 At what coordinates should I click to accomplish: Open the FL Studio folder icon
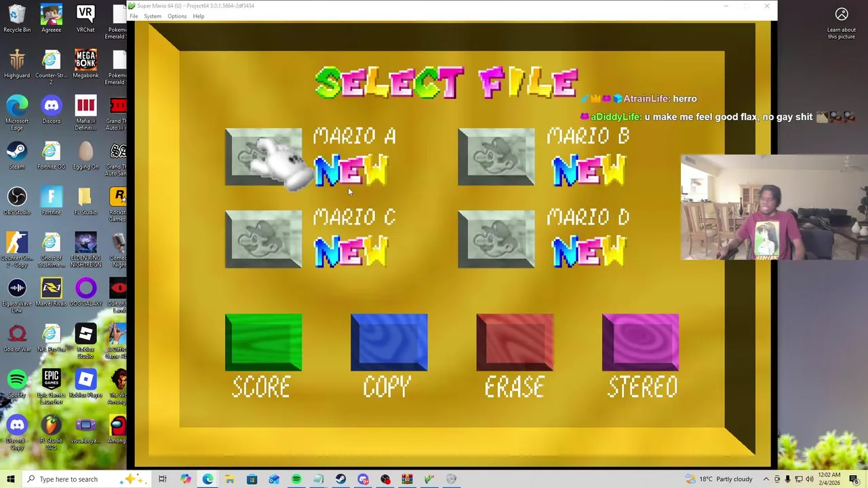85,201
